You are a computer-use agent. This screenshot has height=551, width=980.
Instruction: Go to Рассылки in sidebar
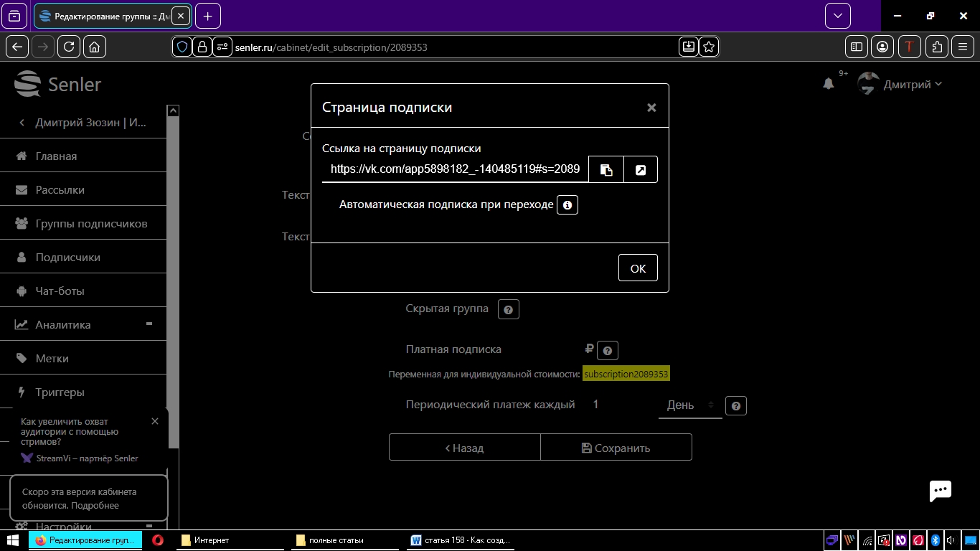(x=60, y=190)
